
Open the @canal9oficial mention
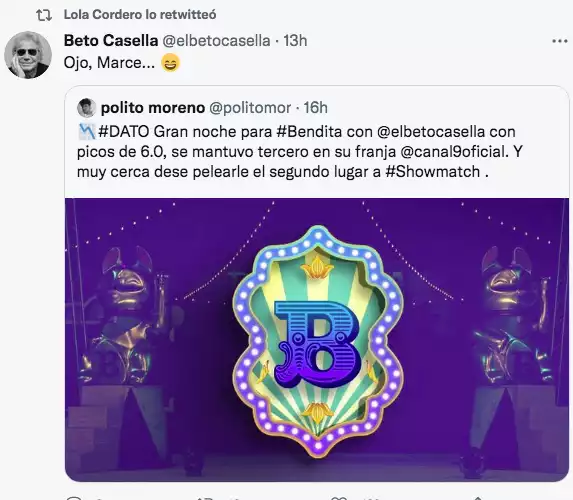coord(454,152)
